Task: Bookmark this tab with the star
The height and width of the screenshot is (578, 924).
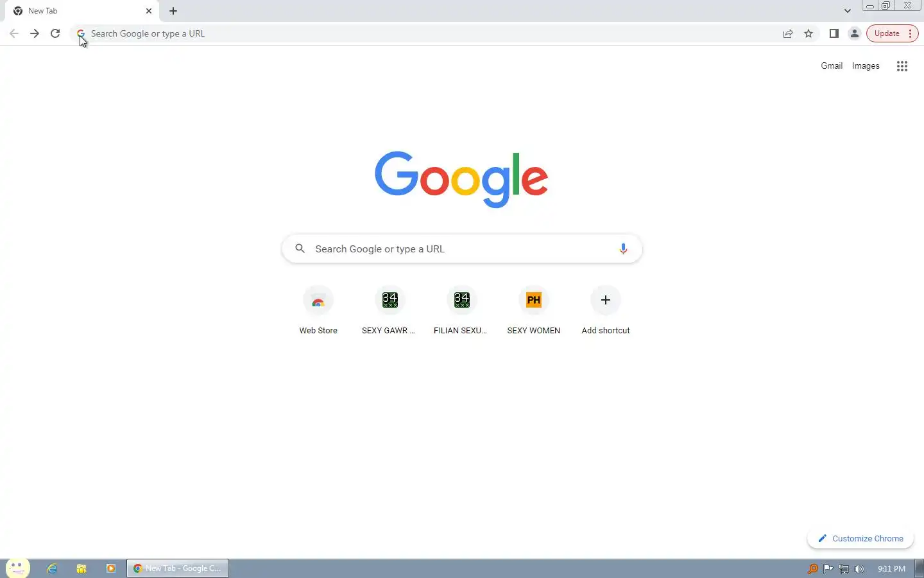Action: [809, 33]
